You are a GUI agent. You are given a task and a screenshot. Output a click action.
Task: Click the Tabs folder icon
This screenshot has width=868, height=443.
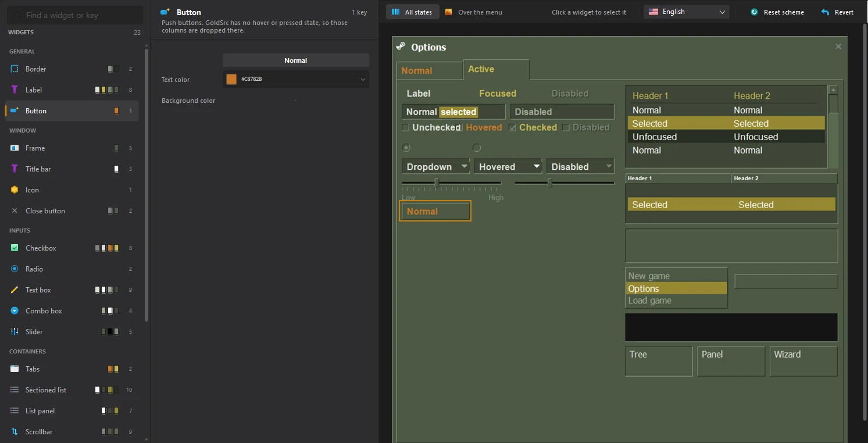click(15, 369)
